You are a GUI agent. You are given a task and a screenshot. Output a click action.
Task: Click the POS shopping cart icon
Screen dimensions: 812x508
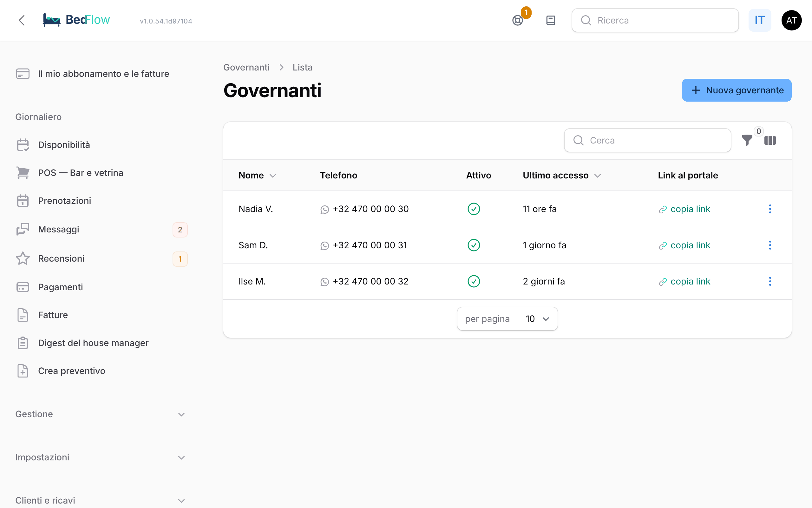tap(23, 173)
